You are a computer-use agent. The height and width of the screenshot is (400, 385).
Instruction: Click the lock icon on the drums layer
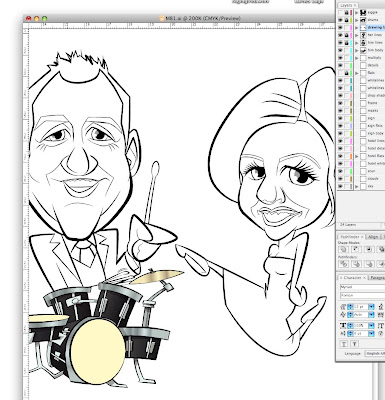pyautogui.click(x=347, y=20)
